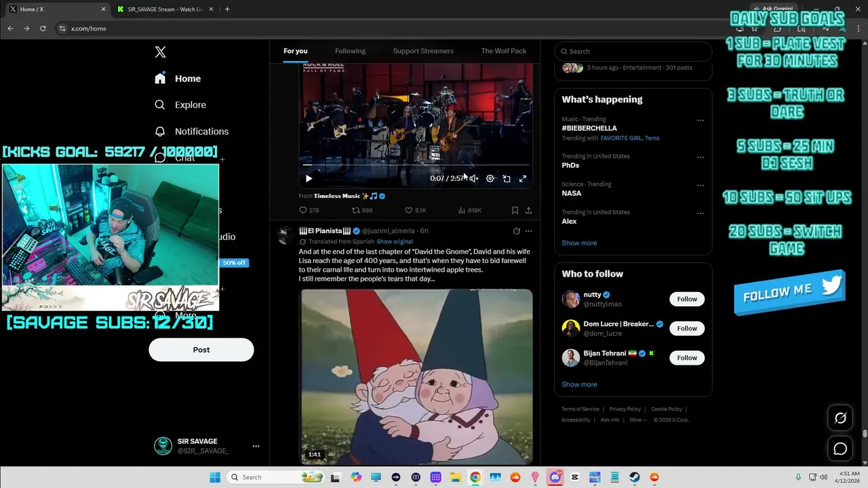Open the #BIEBERCHELLA trend
Viewport: 868px width, 488px height.
(x=589, y=128)
